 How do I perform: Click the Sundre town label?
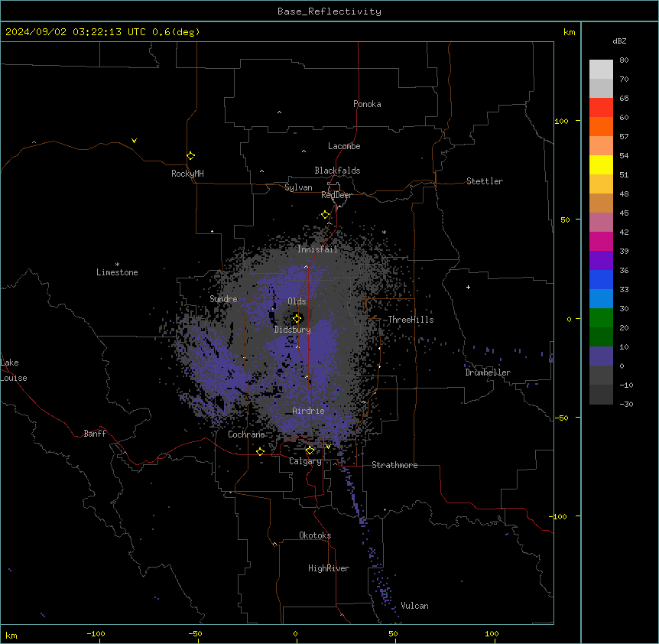(223, 299)
